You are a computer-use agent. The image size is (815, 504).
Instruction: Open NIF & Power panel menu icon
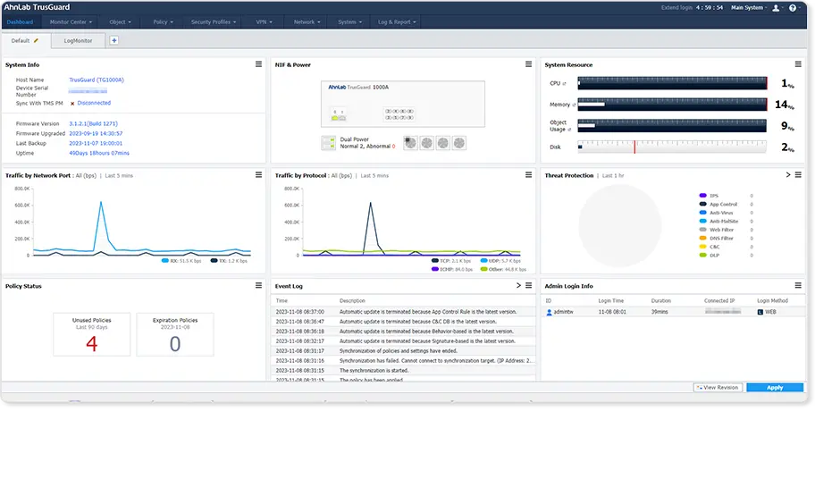[x=529, y=64]
